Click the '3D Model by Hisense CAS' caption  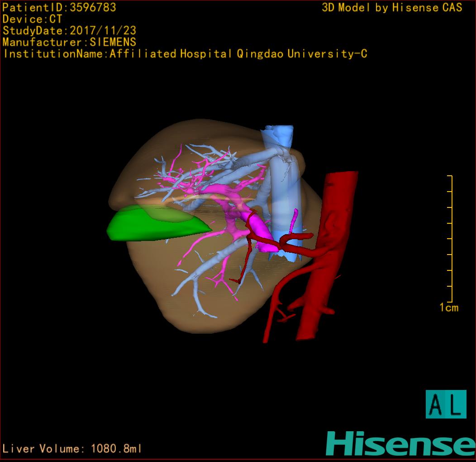[392, 8]
